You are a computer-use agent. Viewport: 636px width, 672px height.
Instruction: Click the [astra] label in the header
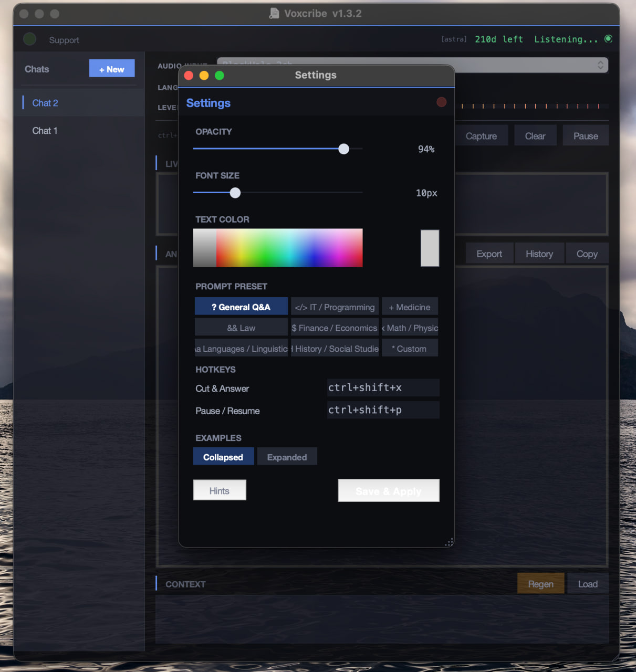[x=454, y=39]
